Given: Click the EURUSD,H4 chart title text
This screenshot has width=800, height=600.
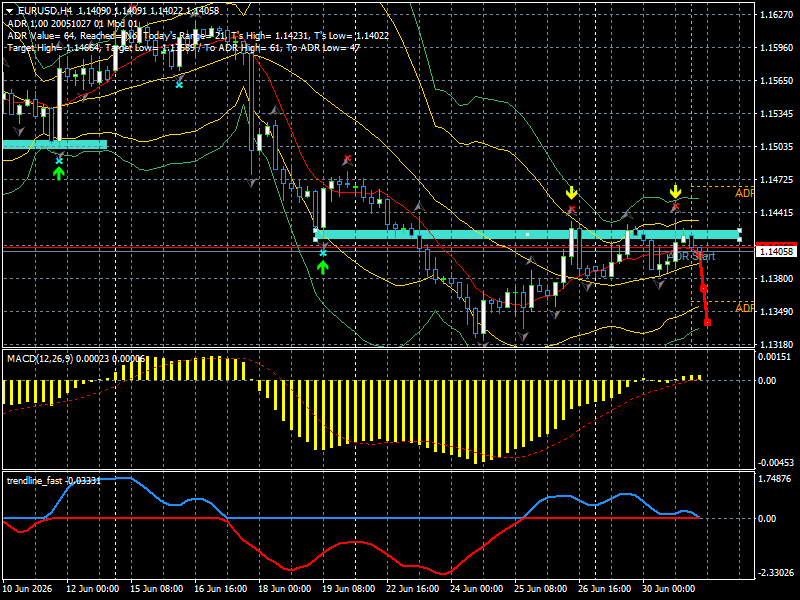Looking at the screenshot, I should [45, 11].
